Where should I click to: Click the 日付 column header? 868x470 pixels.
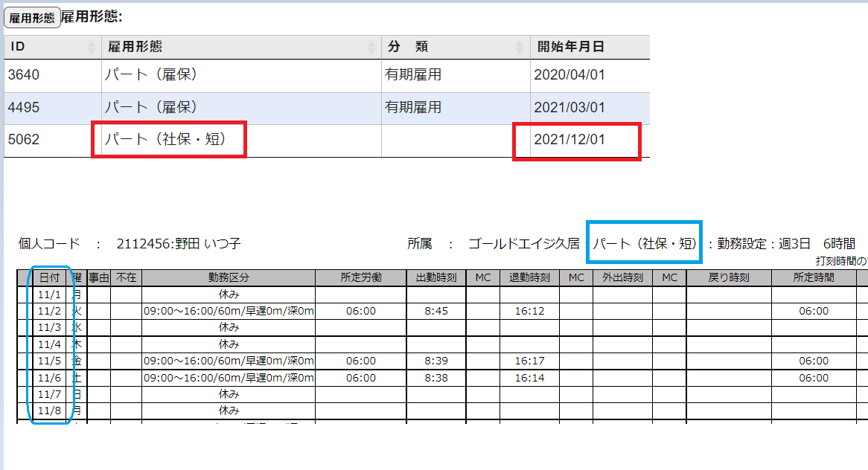coord(50,278)
